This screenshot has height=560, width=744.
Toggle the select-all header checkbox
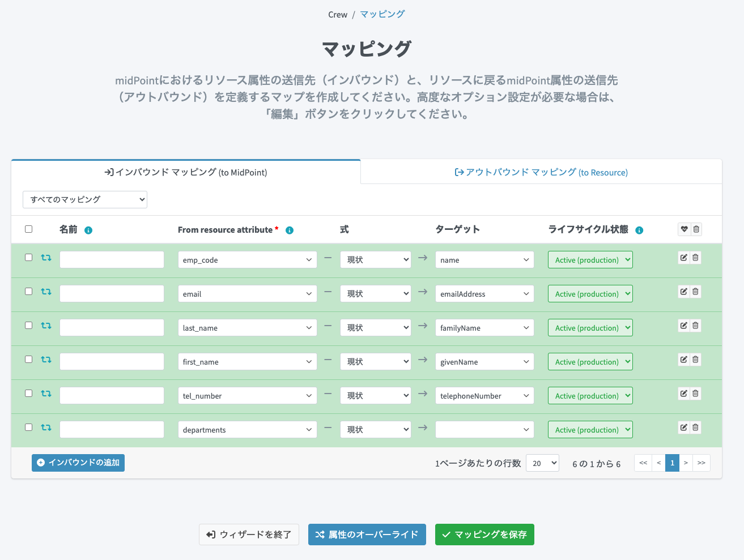point(28,229)
